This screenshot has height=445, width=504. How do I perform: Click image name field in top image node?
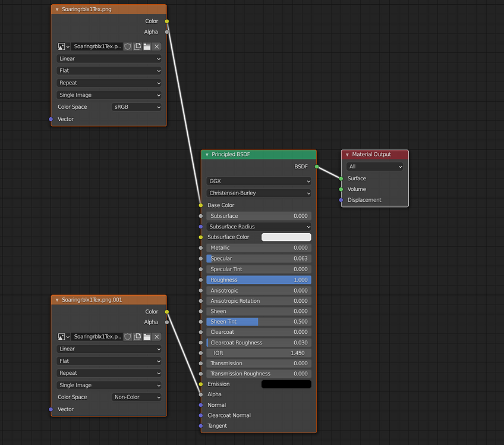click(97, 46)
